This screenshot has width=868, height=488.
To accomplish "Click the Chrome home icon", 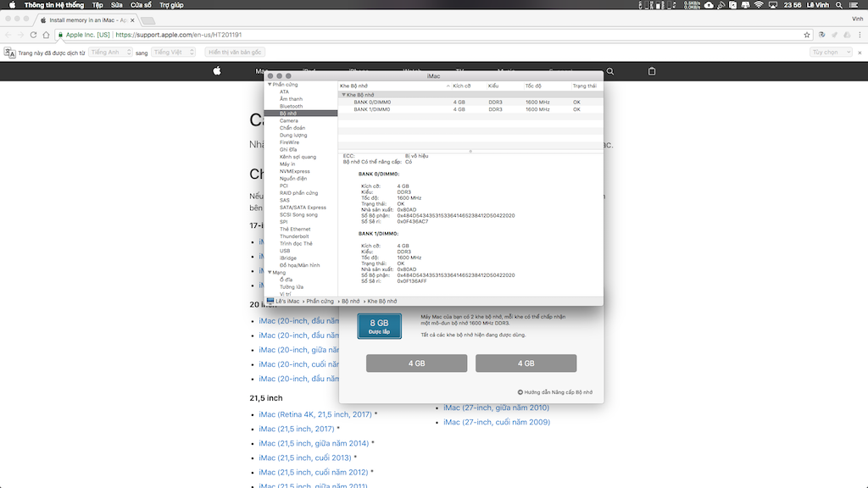I will pyautogui.click(x=46, y=35).
